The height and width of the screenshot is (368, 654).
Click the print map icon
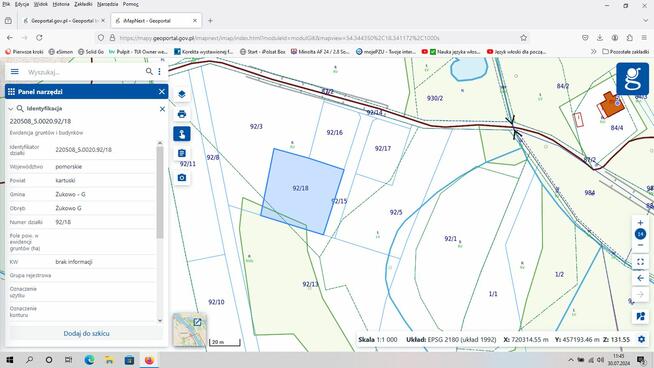pos(182,114)
